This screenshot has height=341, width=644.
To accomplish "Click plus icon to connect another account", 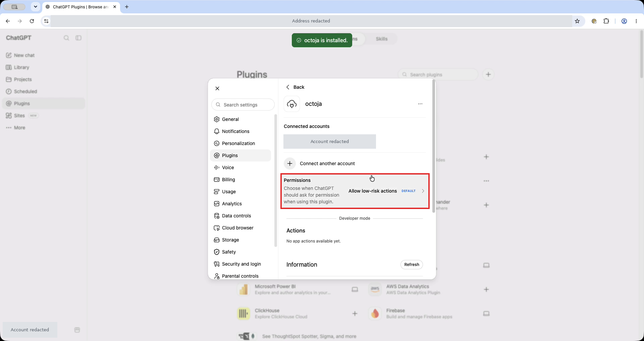I will [290, 163].
